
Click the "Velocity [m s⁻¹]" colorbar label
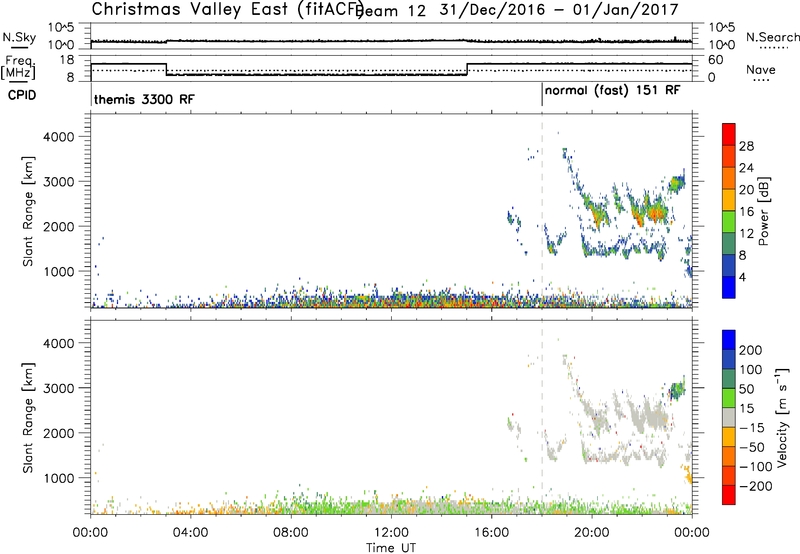tap(781, 417)
